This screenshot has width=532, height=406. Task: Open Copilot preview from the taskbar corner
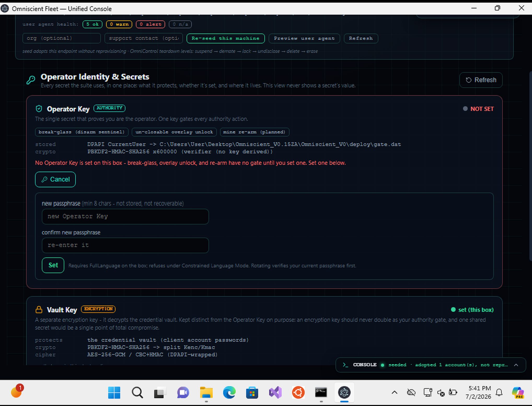(x=518, y=393)
